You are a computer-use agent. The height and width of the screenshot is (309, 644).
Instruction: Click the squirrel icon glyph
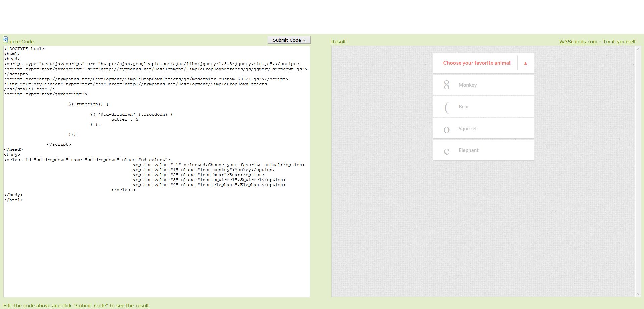click(x=446, y=129)
